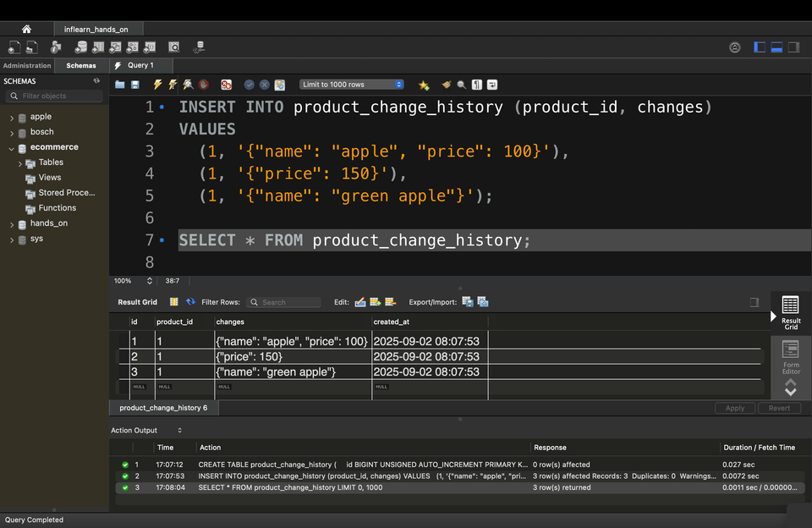Image resolution: width=812 pixels, height=528 pixels.
Task: Refresh the result grid data
Action: point(191,301)
